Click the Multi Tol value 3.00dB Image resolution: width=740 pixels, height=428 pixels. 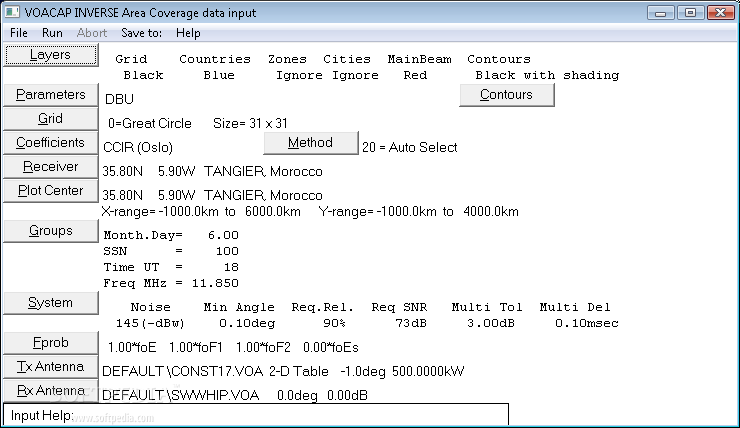(491, 323)
